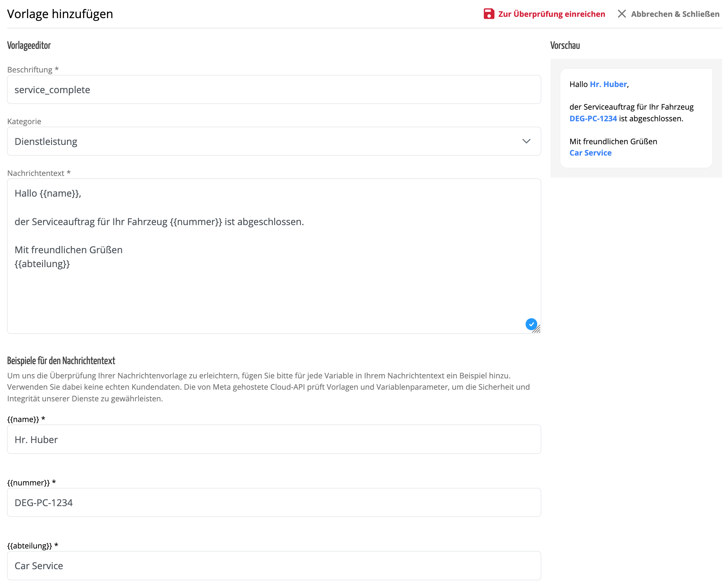Open the Kategorie dropdown showing Dienstleistung
Screen dimensions: 728x586
coord(273,141)
